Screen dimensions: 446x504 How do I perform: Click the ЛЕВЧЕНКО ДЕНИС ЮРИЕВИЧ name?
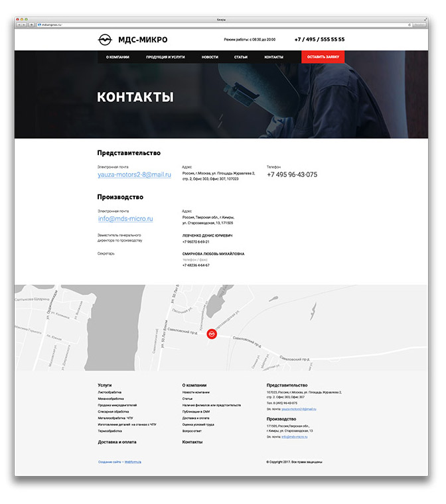[207, 235]
